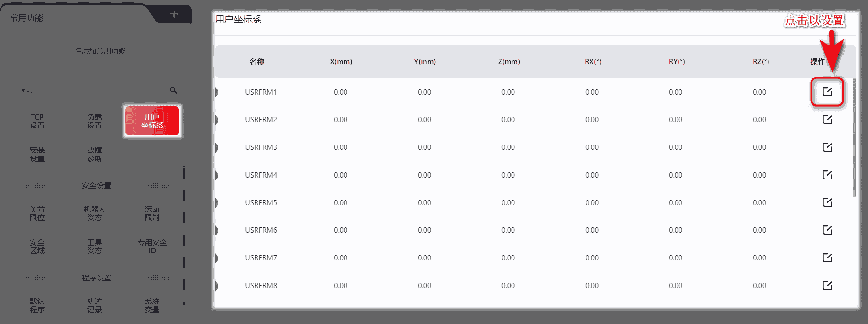Open the USRFRM6 edit icon

827,230
